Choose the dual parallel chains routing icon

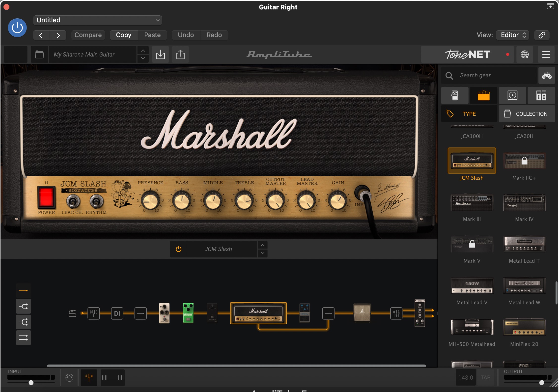(x=24, y=338)
